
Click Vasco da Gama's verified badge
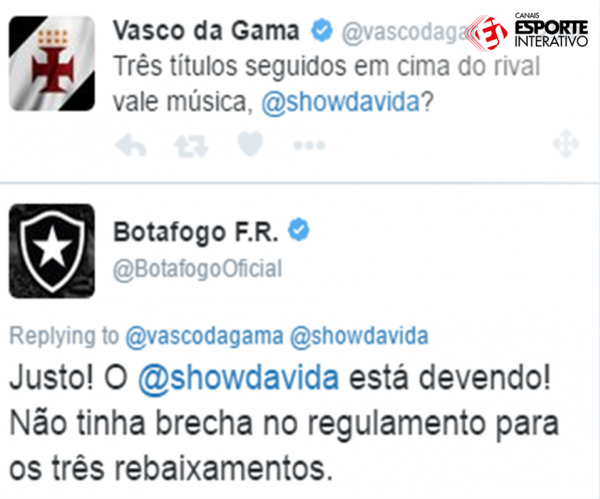tap(321, 30)
